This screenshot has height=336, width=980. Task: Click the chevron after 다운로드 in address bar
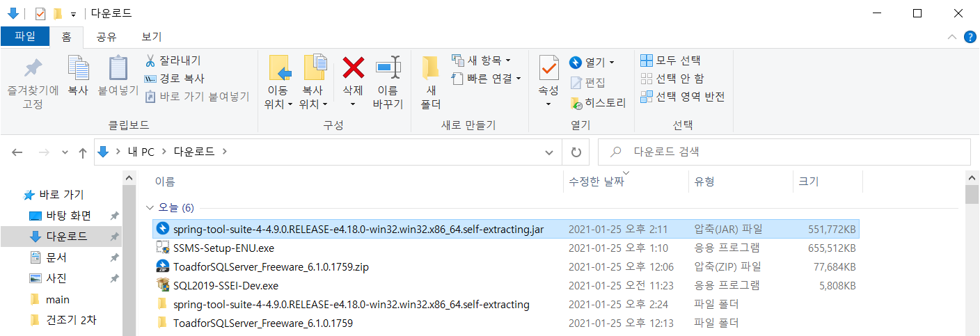point(225,152)
